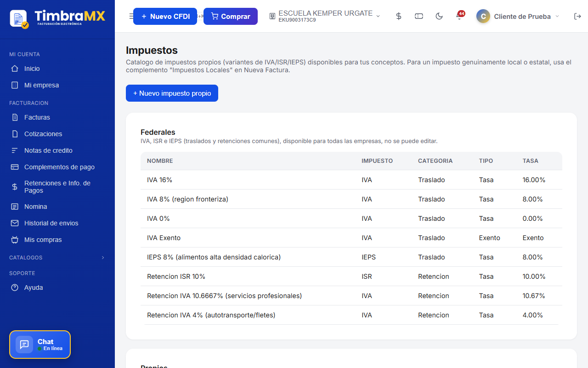The image size is (588, 368).
Task: Click the Notas de credito icon
Action: pyautogui.click(x=15, y=150)
